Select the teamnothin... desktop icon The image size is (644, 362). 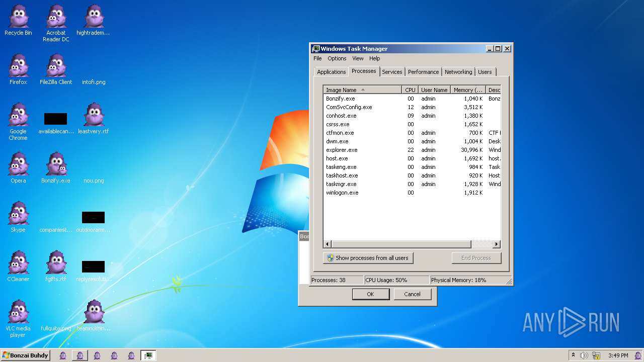pos(93,316)
